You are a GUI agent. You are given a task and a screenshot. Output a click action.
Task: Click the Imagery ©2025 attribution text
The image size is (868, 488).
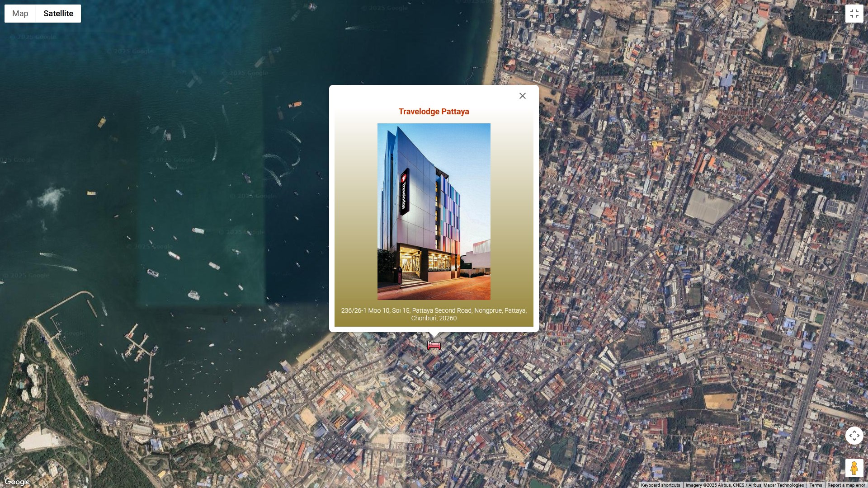[744, 485]
